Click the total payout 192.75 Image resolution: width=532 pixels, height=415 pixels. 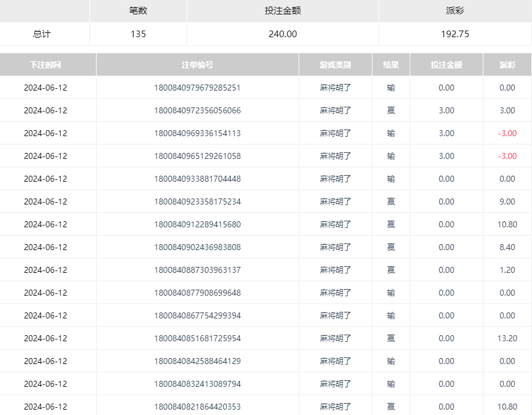point(455,34)
